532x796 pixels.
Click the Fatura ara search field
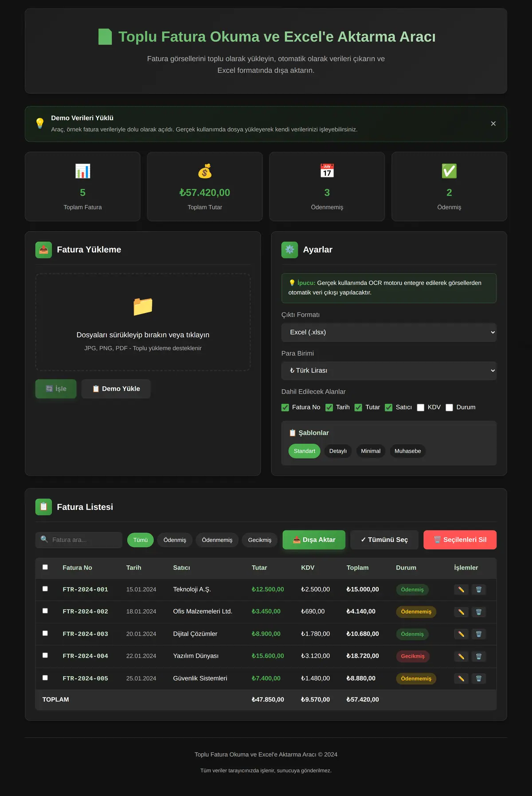click(79, 540)
